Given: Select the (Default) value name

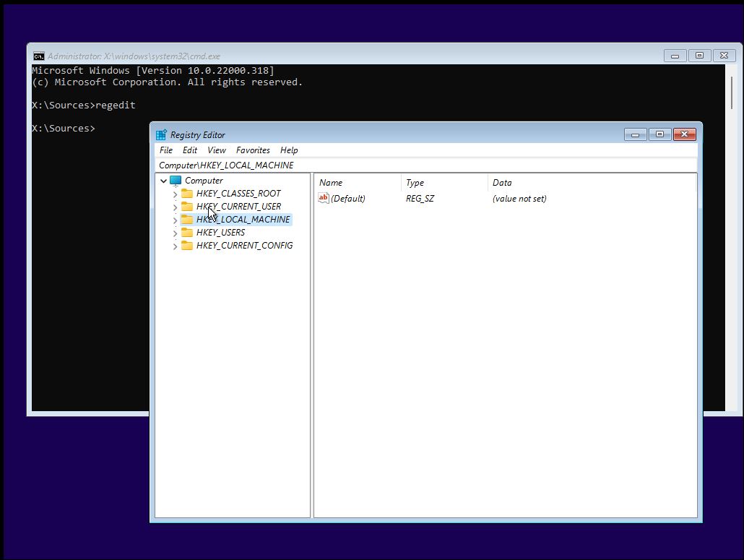Looking at the screenshot, I should coord(347,199).
